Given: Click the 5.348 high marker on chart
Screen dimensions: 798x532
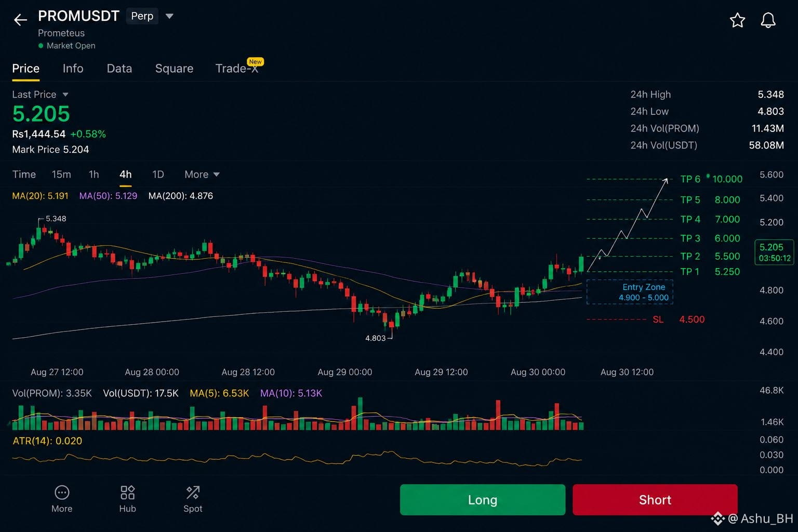Looking at the screenshot, I should pos(56,219).
